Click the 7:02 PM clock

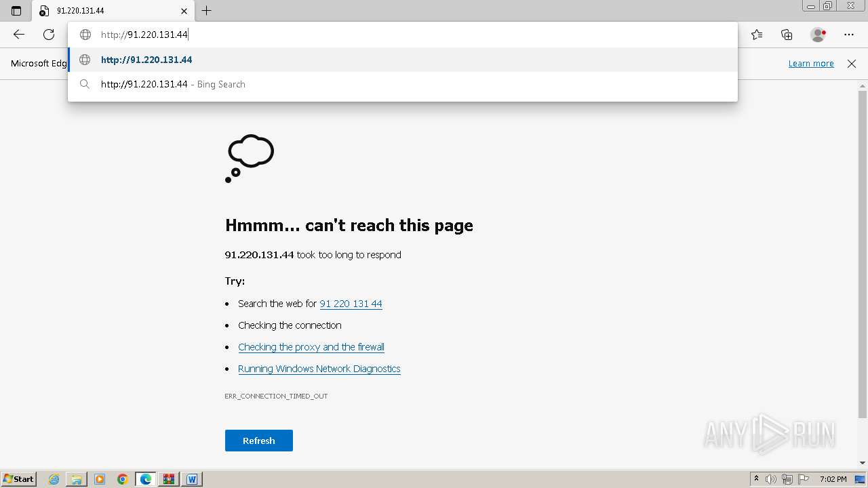[833, 479]
